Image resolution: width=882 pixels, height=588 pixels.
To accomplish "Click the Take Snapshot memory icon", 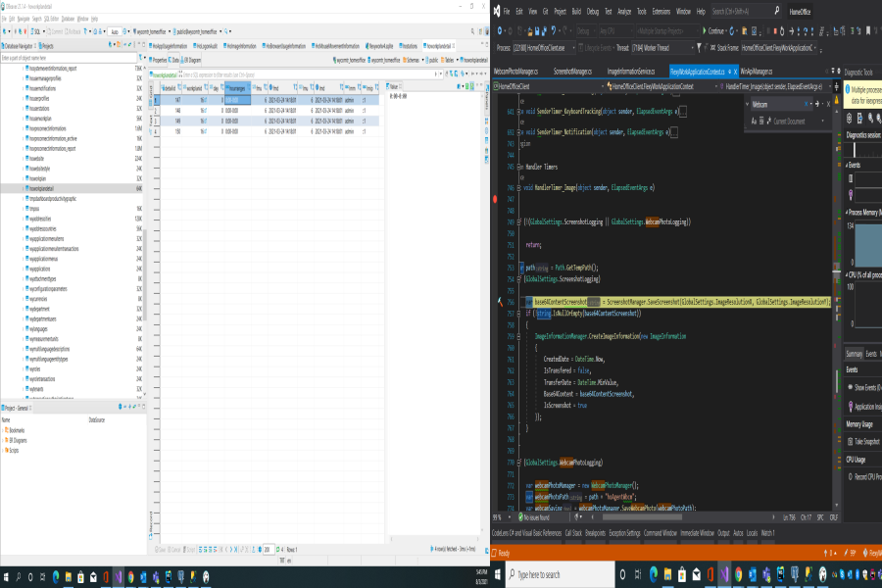I will 851,443.
